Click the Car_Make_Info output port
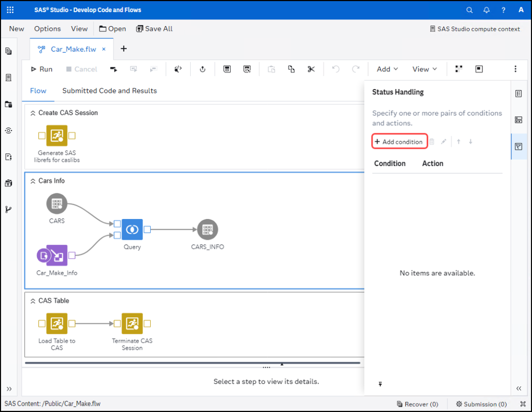This screenshot has width=532, height=412. coord(72,255)
